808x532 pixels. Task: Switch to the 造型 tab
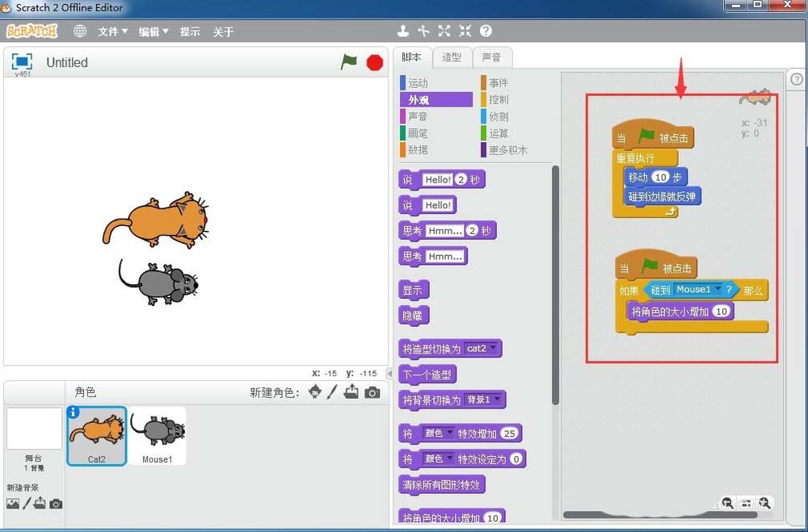[452, 57]
